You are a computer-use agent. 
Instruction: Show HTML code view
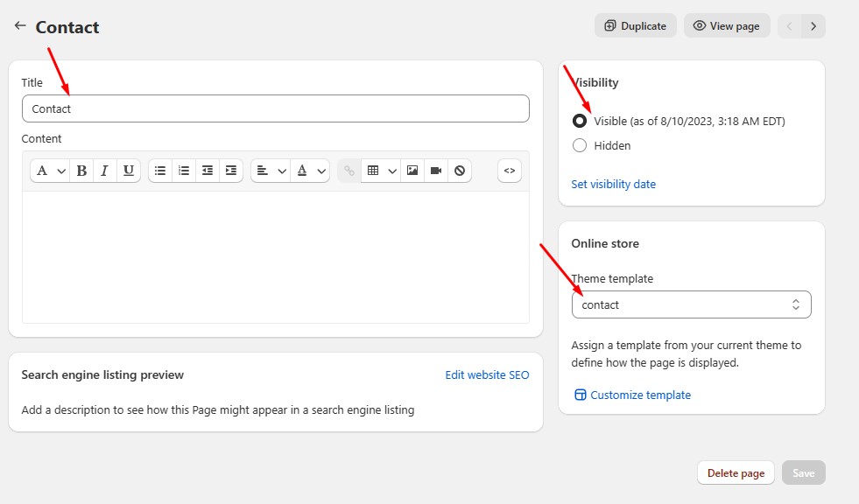(510, 171)
